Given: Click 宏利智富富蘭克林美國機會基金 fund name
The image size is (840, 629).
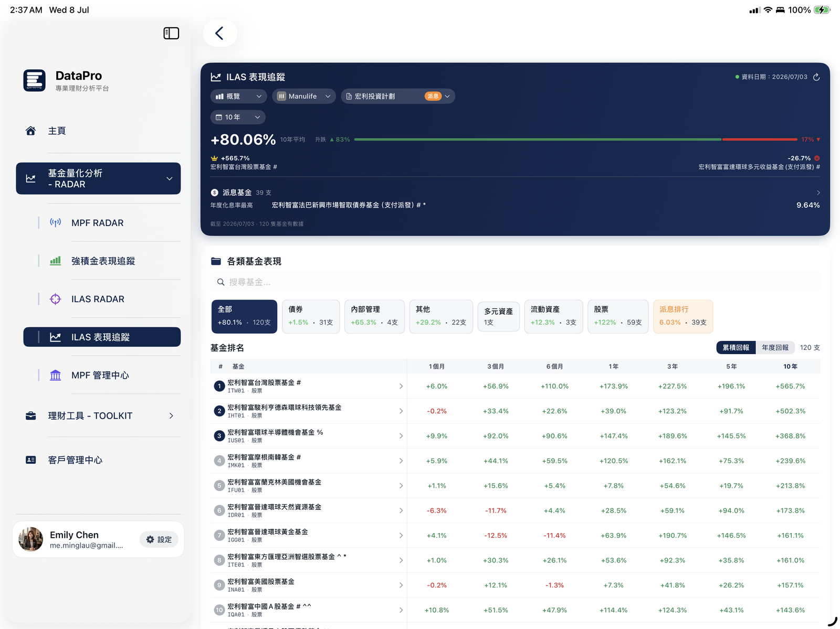Looking at the screenshot, I should click(274, 482).
